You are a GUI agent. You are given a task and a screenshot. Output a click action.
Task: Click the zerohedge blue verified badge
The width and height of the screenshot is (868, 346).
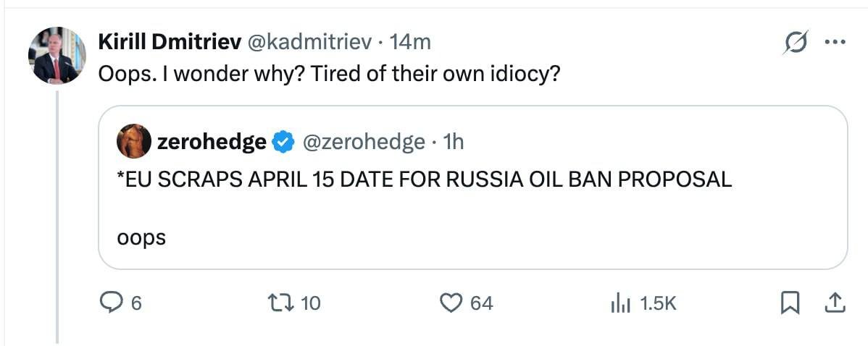pyautogui.click(x=282, y=143)
